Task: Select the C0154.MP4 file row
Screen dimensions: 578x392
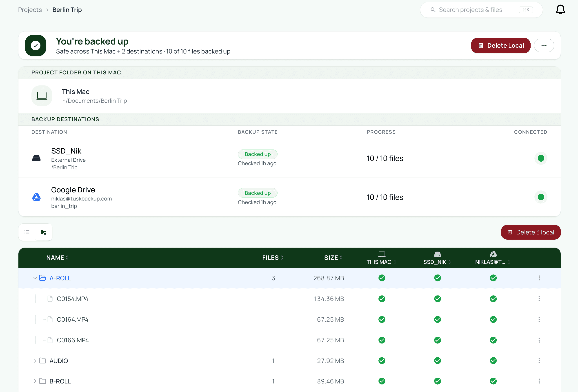Action: [x=289, y=298]
